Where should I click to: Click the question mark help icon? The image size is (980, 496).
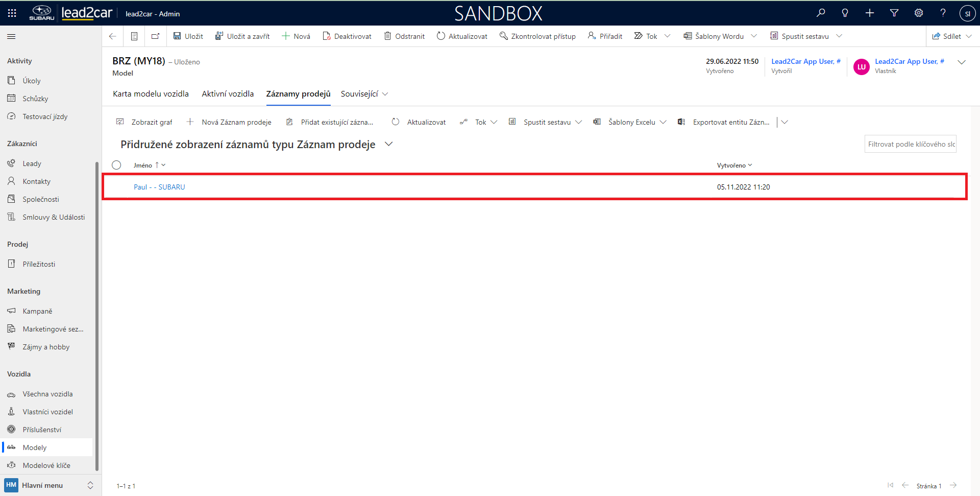(943, 13)
